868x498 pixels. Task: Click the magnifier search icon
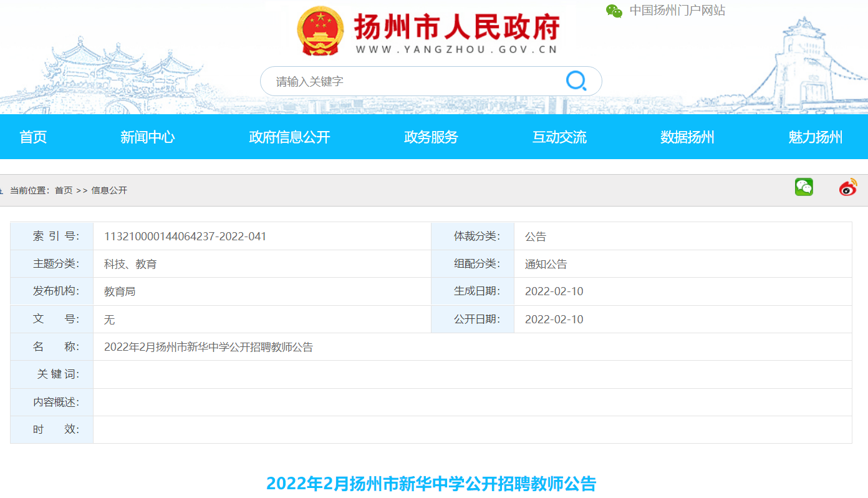click(x=576, y=81)
